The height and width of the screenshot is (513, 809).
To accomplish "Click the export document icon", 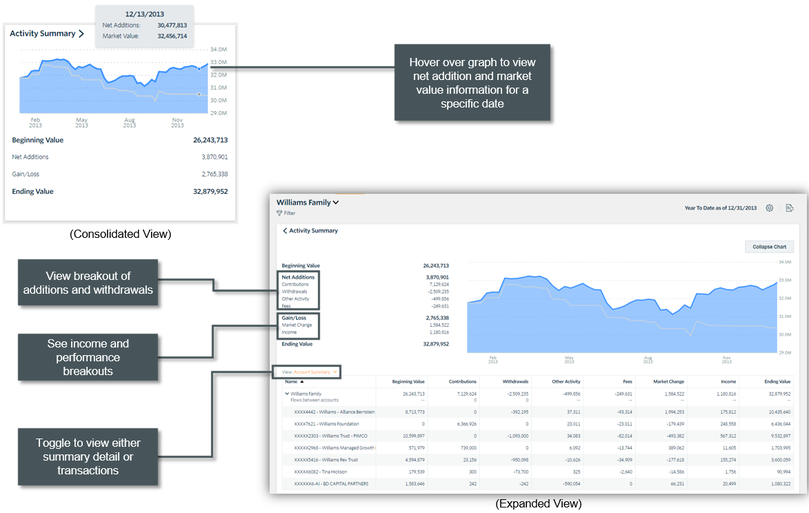I will 789,208.
